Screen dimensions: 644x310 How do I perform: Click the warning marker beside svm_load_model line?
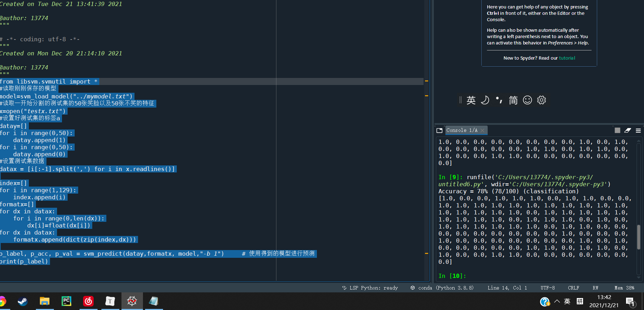[426, 96]
